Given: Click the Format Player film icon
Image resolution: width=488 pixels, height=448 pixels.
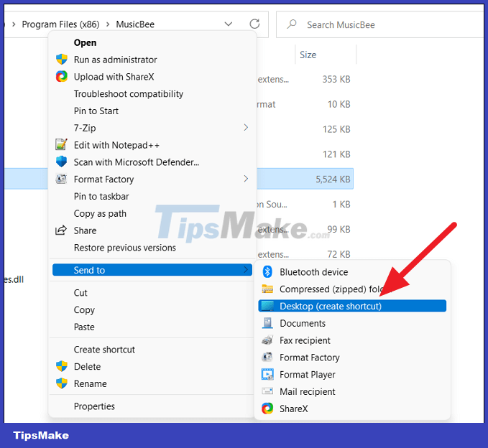Looking at the screenshot, I should 267,374.
